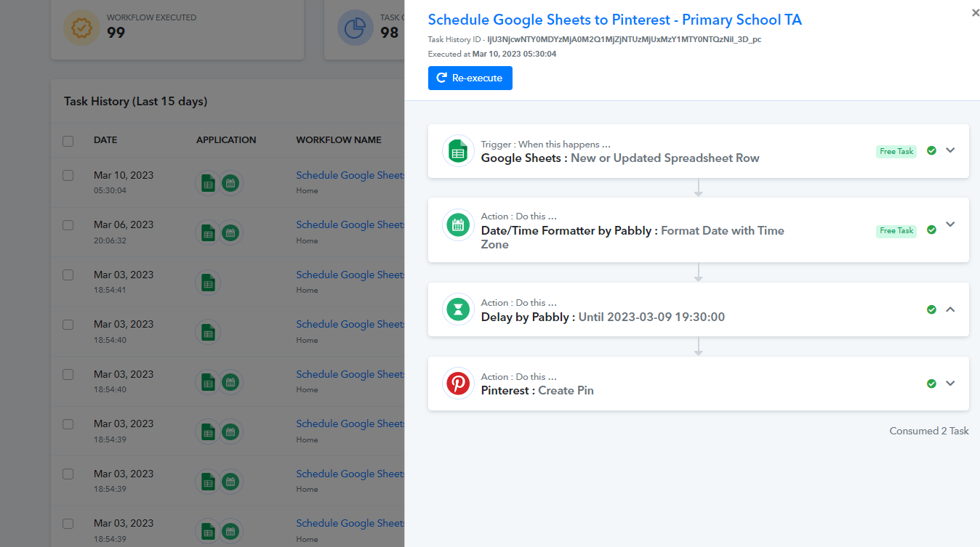
Task: Expand the Date/Time Formatter step details
Action: tap(950, 224)
